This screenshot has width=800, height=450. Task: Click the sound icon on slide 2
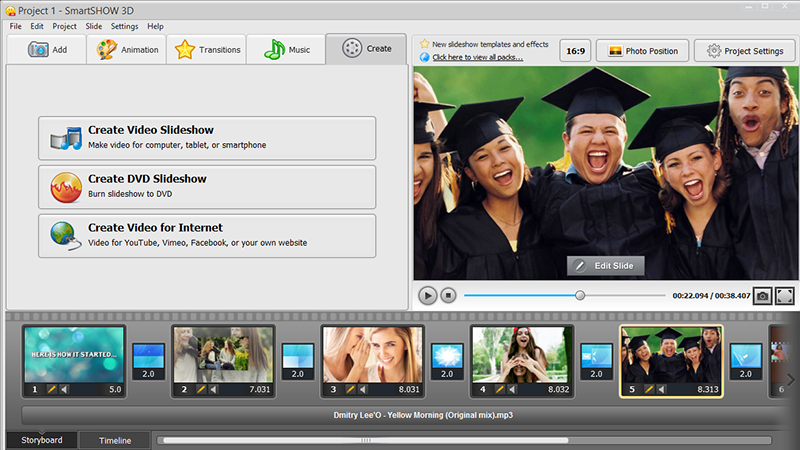tap(213, 389)
